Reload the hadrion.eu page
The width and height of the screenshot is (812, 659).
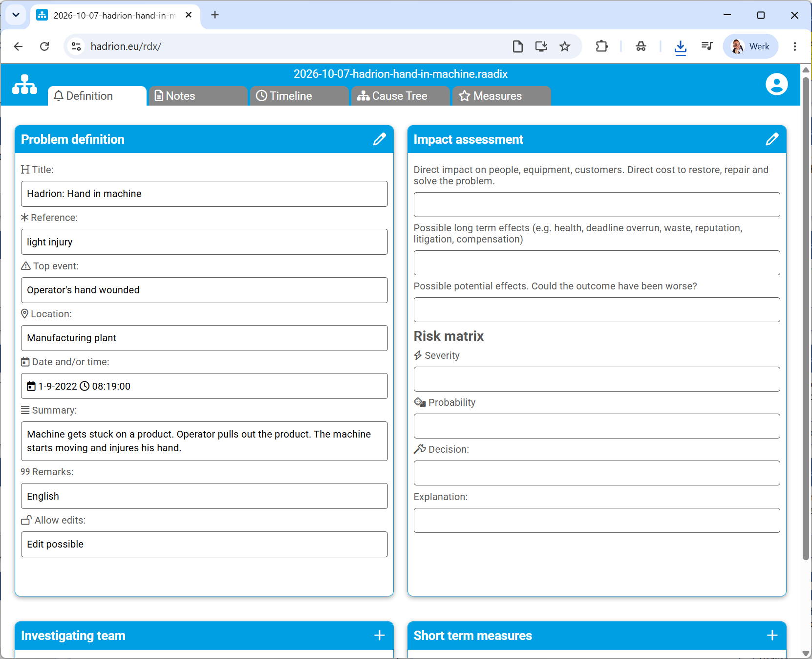[44, 46]
